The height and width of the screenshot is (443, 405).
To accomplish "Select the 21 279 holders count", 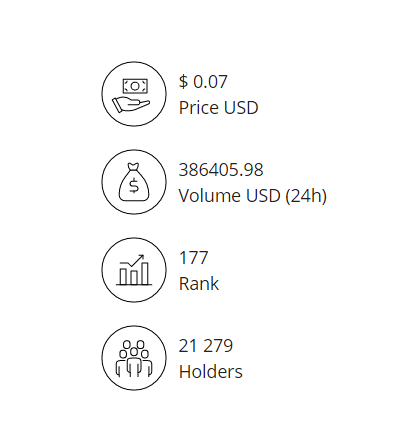I will tap(206, 346).
